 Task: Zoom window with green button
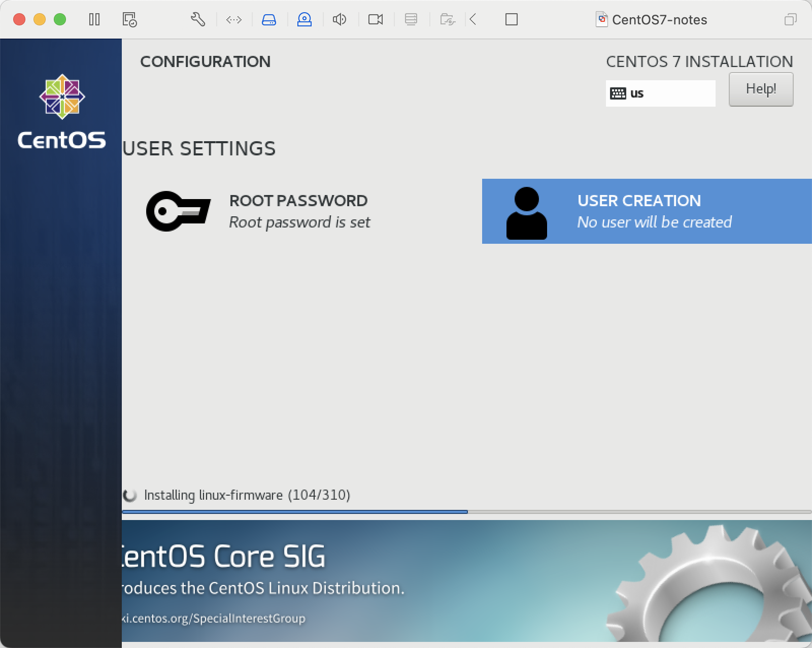click(60, 20)
